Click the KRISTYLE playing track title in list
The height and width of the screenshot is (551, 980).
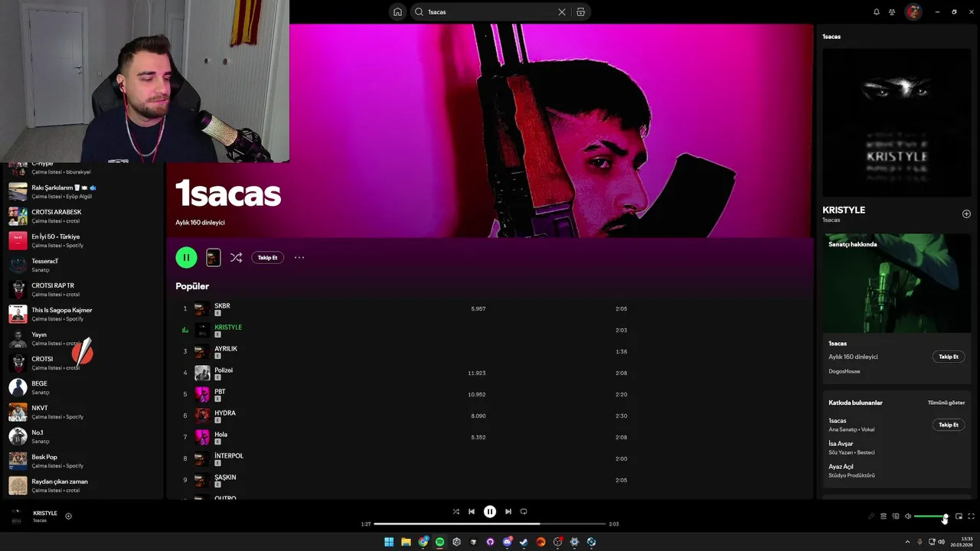(x=228, y=327)
